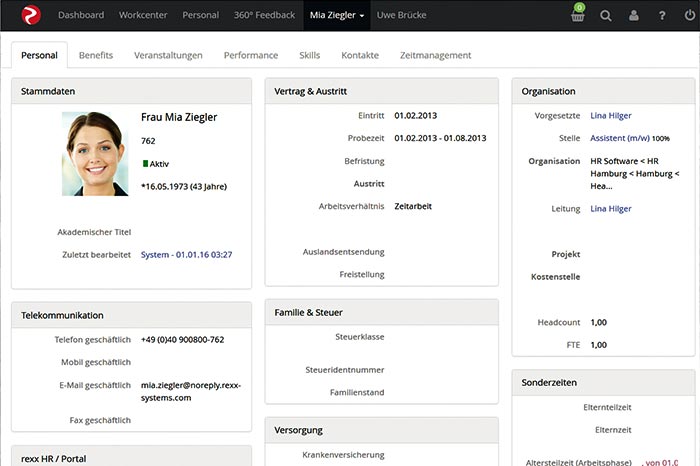Click the Akademischer Titel label

pyautogui.click(x=94, y=232)
